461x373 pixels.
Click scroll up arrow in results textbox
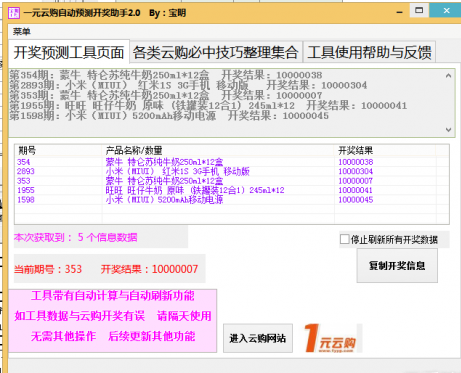point(448,76)
